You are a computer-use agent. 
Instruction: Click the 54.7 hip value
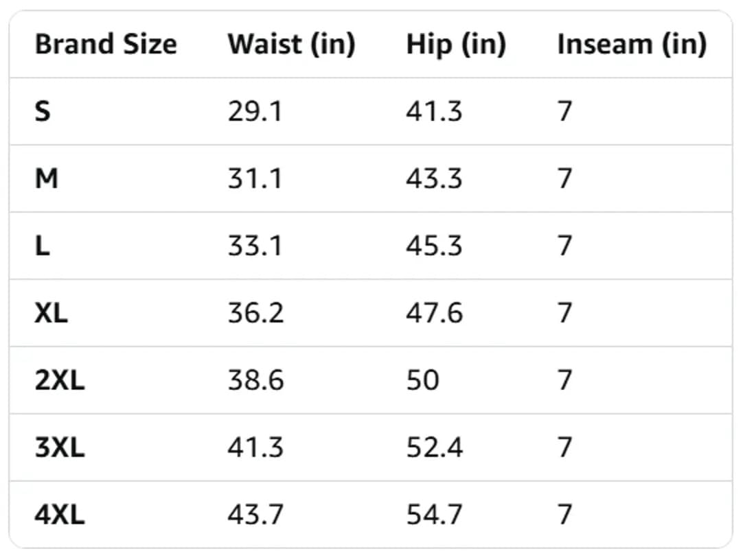[x=434, y=515]
